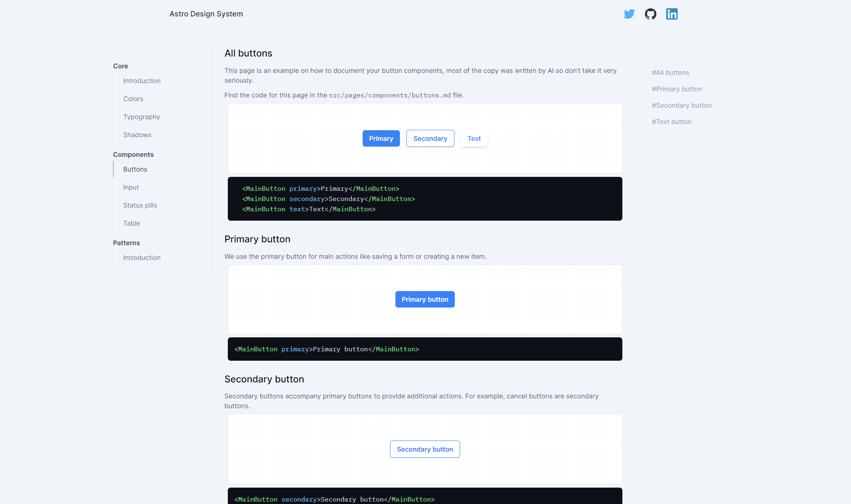Open the Table component page

(131, 223)
